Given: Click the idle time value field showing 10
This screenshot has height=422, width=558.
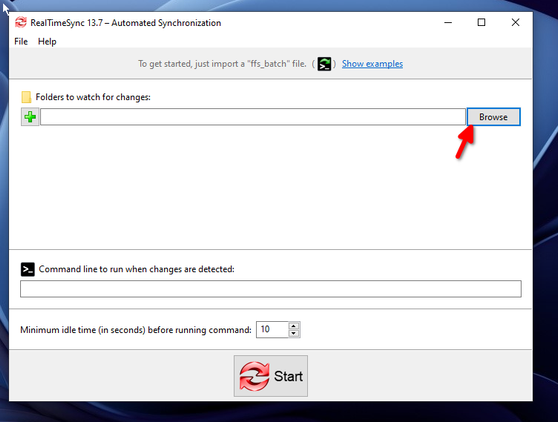Looking at the screenshot, I should click(x=272, y=329).
